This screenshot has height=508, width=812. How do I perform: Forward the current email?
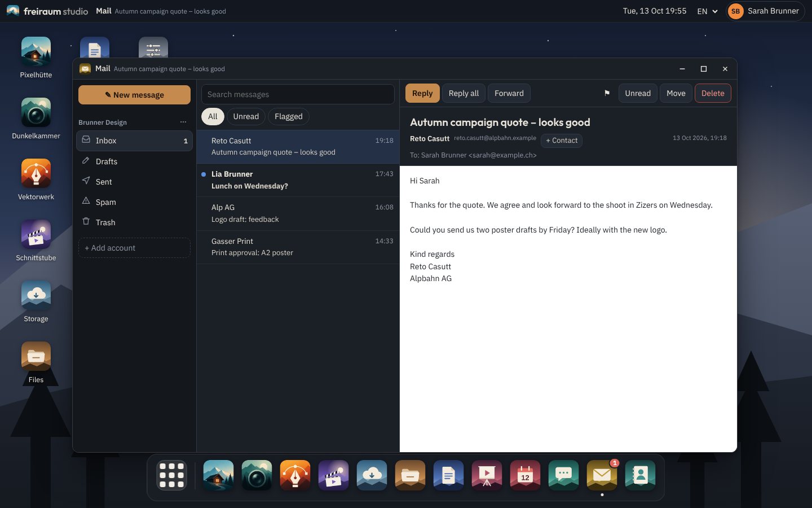(509, 93)
